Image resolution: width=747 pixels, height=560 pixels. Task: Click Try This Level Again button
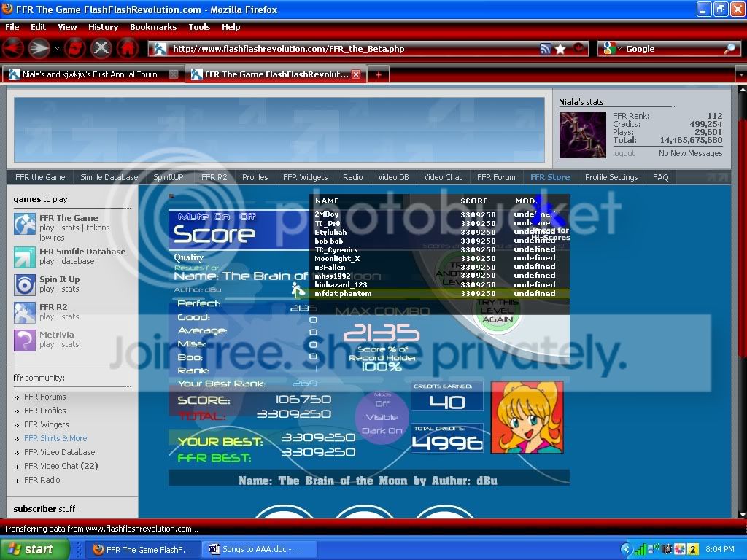point(498,311)
